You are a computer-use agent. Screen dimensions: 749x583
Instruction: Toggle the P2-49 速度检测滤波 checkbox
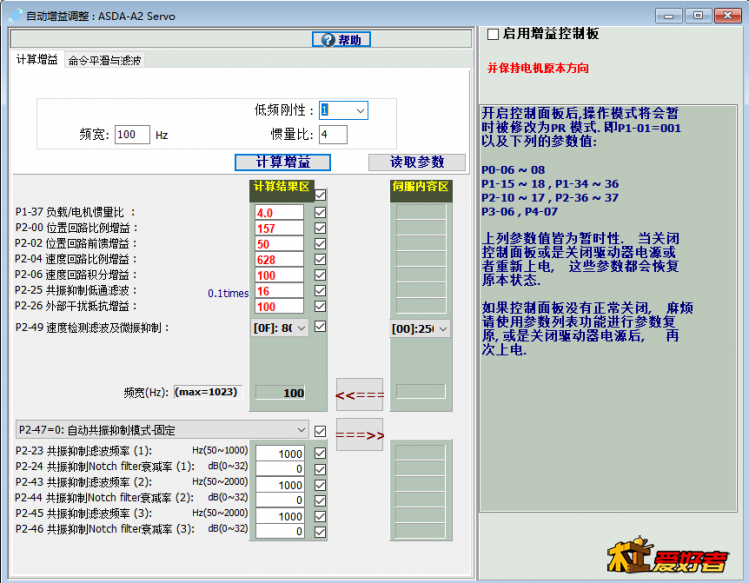tap(320, 326)
